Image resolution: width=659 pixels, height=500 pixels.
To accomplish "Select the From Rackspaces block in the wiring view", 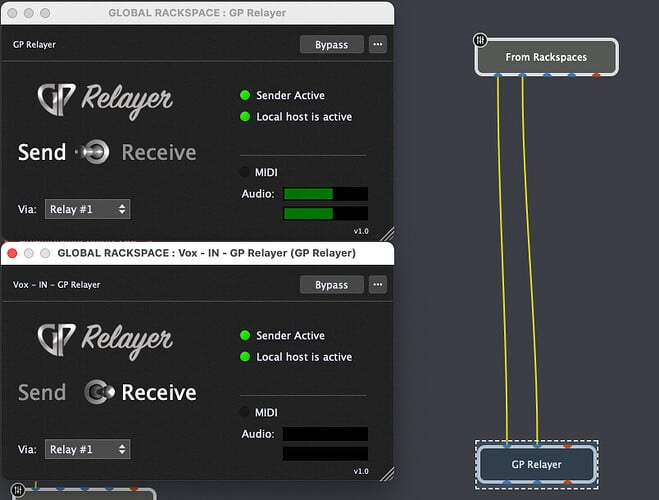I will pyautogui.click(x=546, y=57).
